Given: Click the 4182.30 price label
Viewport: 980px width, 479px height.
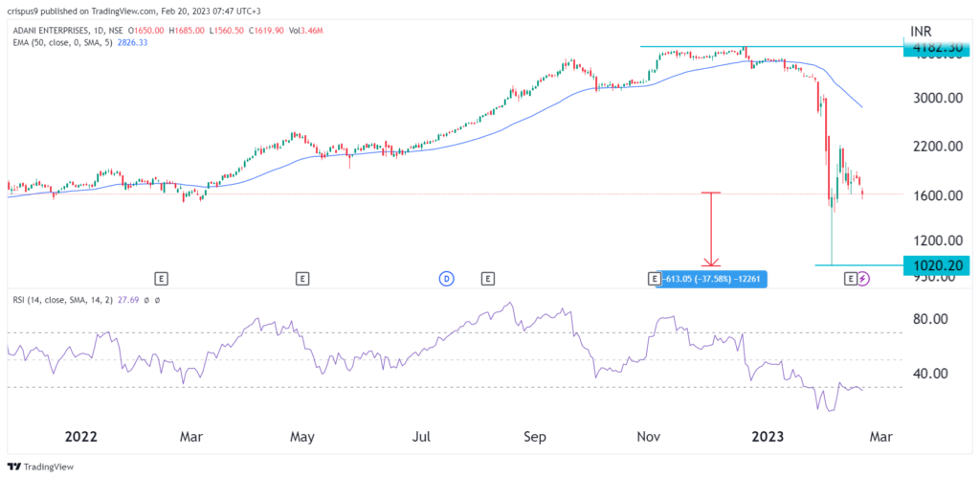Looking at the screenshot, I should 936,47.
